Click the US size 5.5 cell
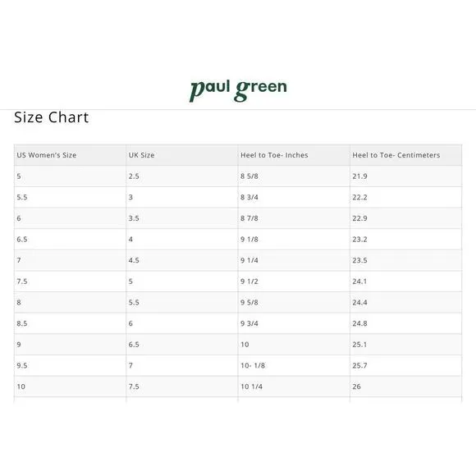The image size is (476, 476). click(70, 197)
